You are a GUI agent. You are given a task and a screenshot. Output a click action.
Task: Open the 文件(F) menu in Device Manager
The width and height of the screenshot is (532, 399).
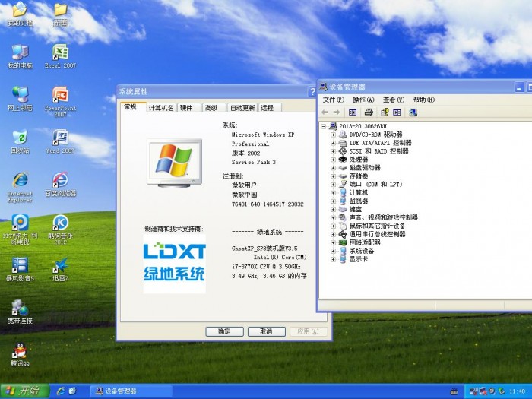pos(333,100)
